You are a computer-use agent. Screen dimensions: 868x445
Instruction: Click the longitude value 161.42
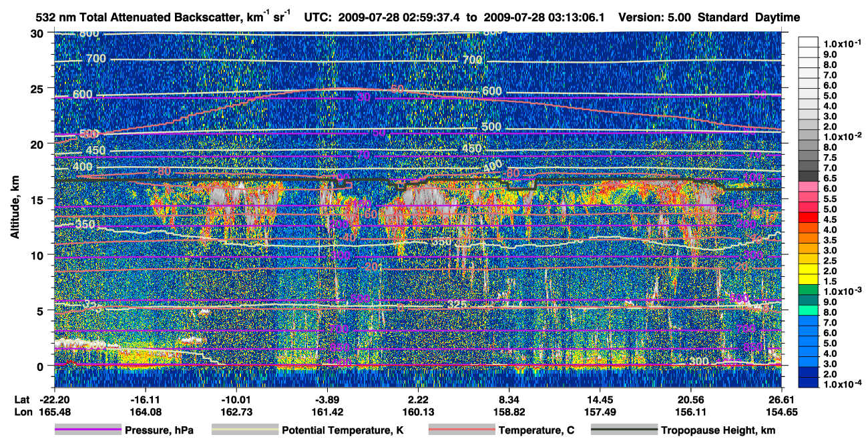327,412
